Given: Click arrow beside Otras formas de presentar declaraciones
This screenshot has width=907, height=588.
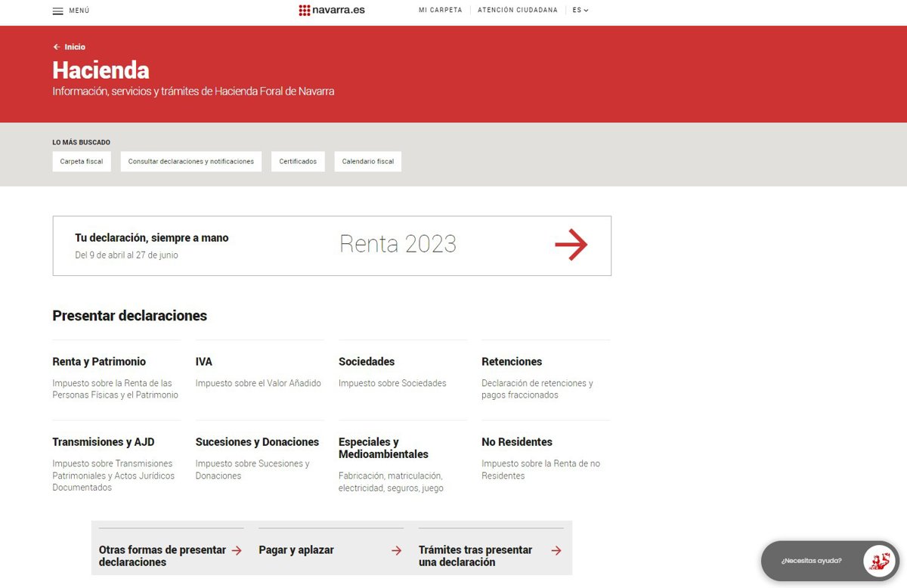Looking at the screenshot, I should [x=237, y=551].
